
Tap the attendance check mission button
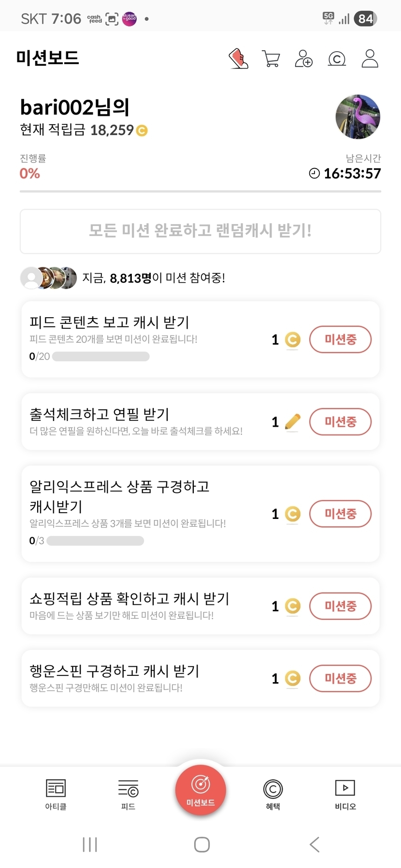[340, 421]
